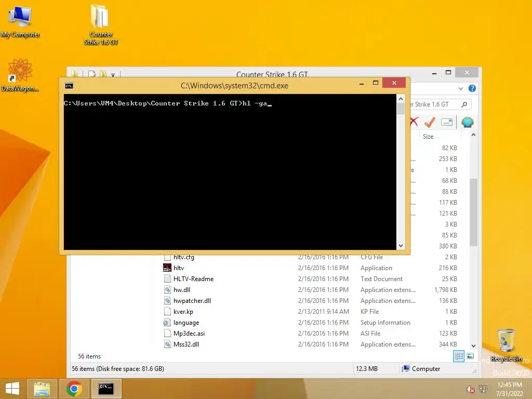This screenshot has height=399, width=532.
Task: Click inside the cmd command prompt area
Action: click(230, 172)
